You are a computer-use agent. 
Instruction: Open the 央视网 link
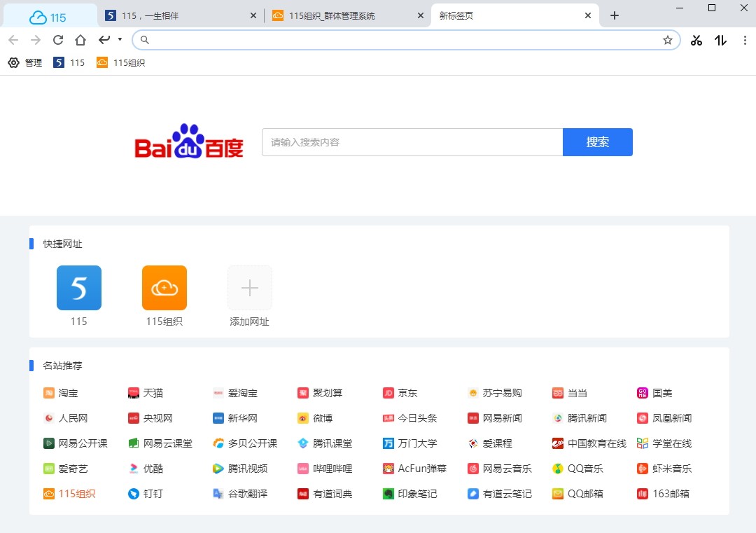(150, 418)
